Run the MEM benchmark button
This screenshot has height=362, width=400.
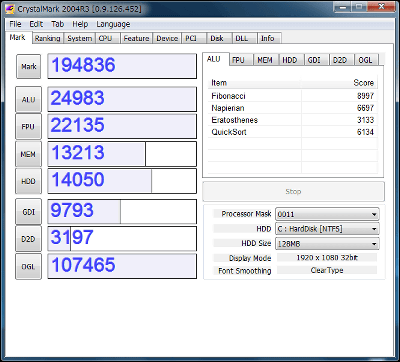(29, 154)
